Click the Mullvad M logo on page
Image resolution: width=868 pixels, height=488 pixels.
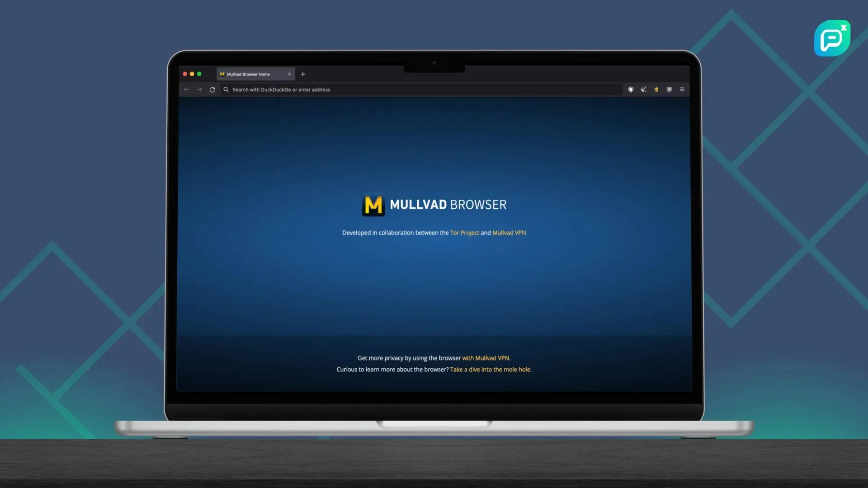tap(373, 205)
